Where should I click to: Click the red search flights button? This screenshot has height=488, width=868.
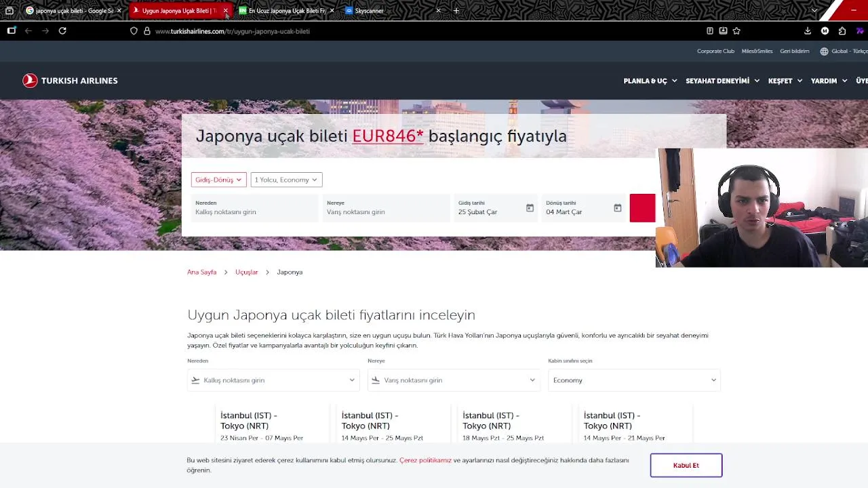(642, 208)
